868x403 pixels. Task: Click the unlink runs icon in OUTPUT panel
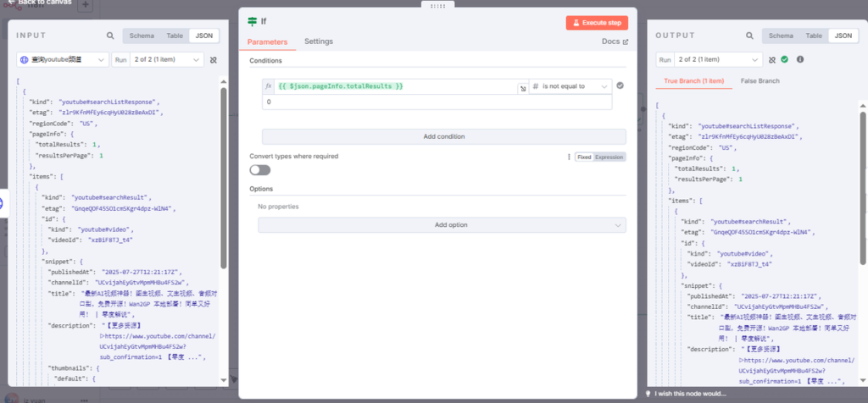[x=771, y=60]
